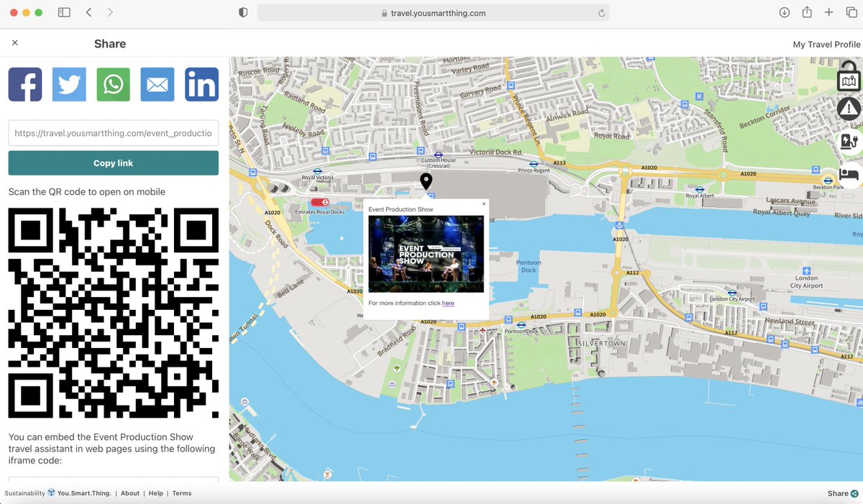The width and height of the screenshot is (863, 504).
Task: Open the About footer link
Action: pyautogui.click(x=130, y=493)
